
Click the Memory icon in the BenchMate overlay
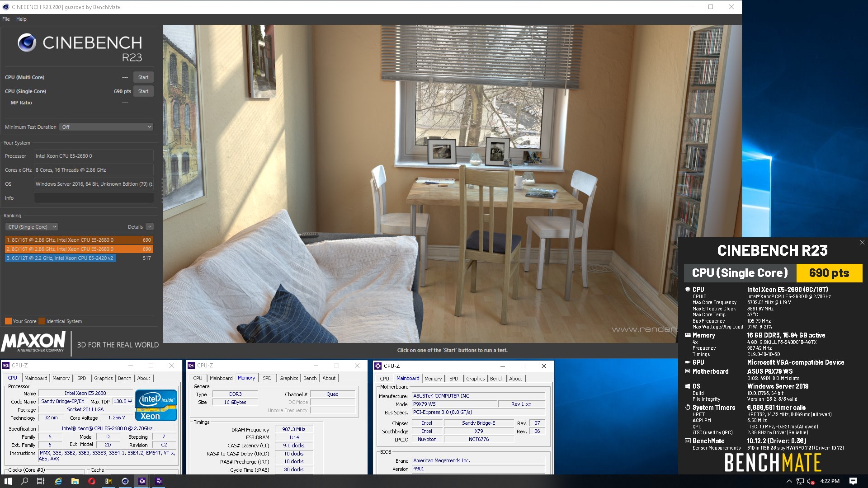click(687, 335)
